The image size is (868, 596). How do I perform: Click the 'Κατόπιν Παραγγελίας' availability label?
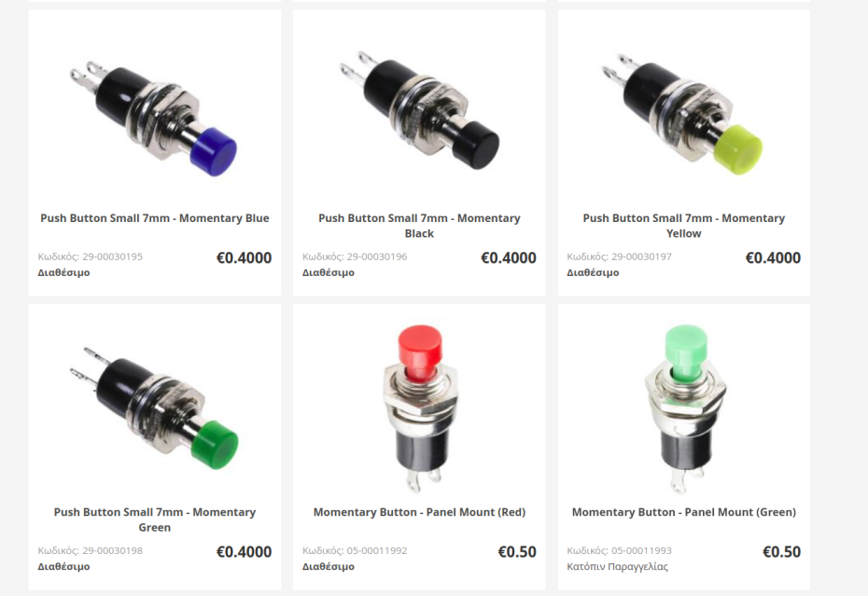tap(617, 567)
